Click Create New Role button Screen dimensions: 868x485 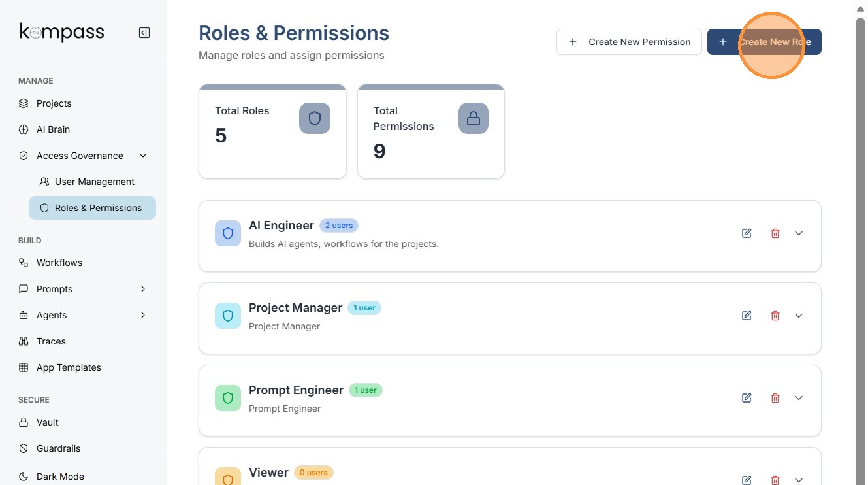[764, 42]
